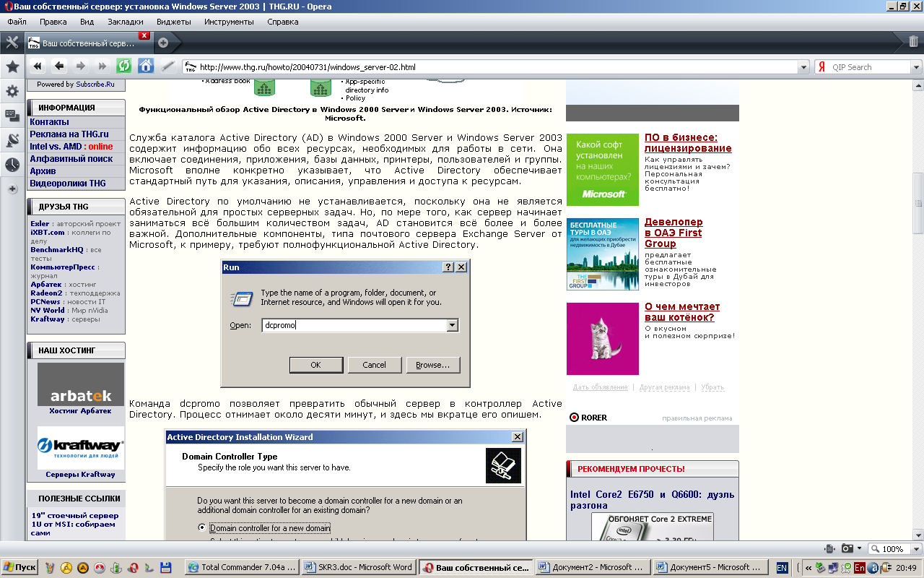Image resolution: width=924 pixels, height=578 pixels.
Task: Open the QIP Search engine dropdown
Action: (x=915, y=67)
